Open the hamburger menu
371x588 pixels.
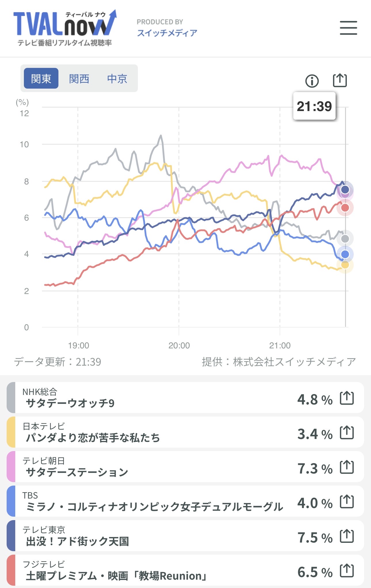tap(348, 28)
